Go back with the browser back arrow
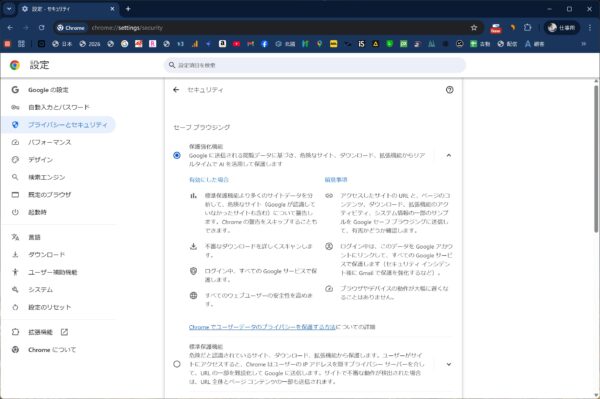Screen dimensions: 600x399 tap(10, 28)
